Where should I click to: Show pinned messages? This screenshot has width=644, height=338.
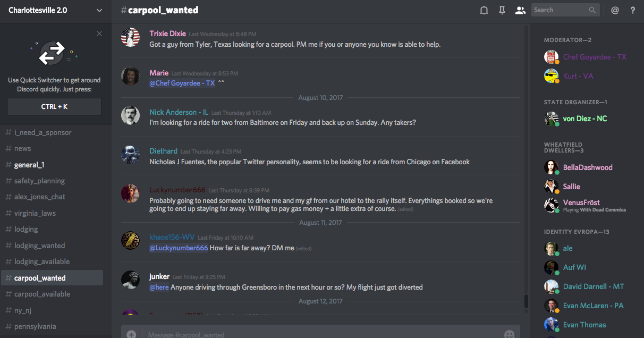tap(502, 10)
